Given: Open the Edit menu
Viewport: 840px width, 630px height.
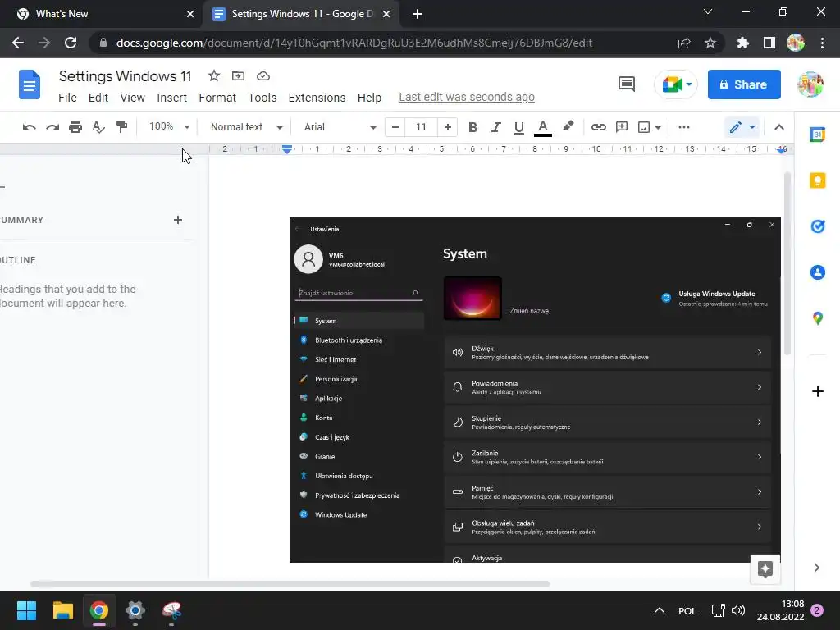Looking at the screenshot, I should 98,98.
